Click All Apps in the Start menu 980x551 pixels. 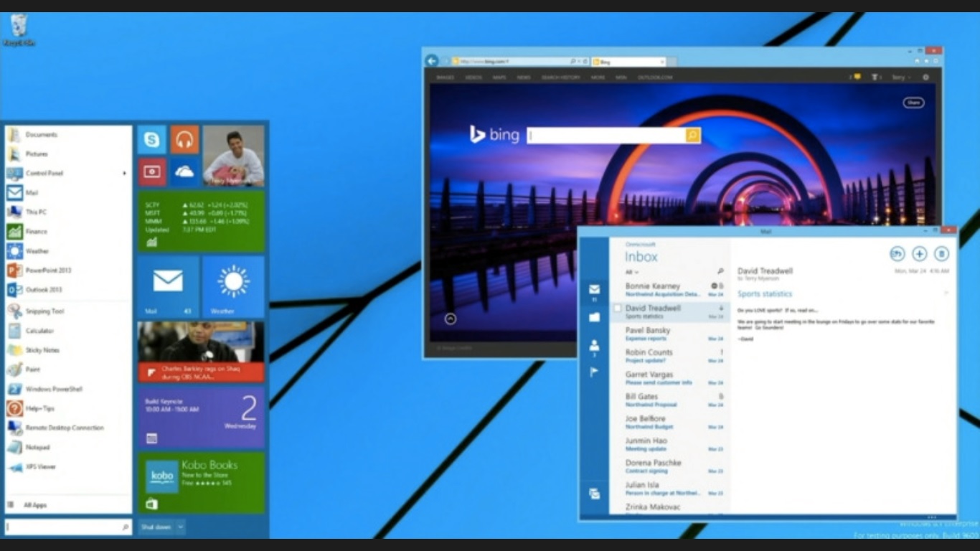[34, 505]
